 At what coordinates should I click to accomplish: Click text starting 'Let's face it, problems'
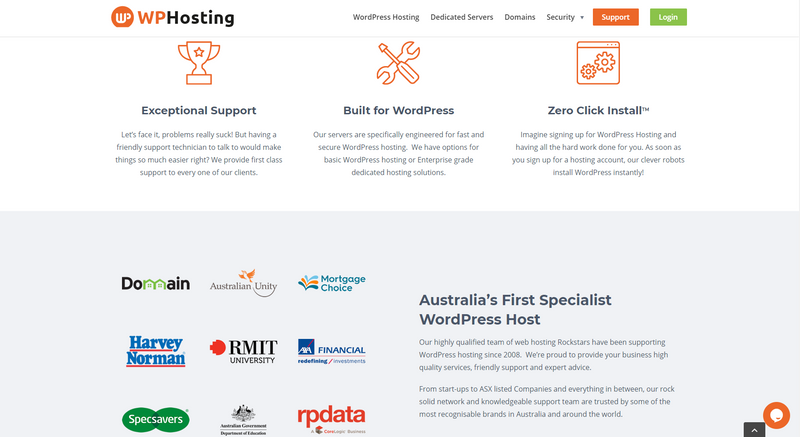[x=198, y=153]
